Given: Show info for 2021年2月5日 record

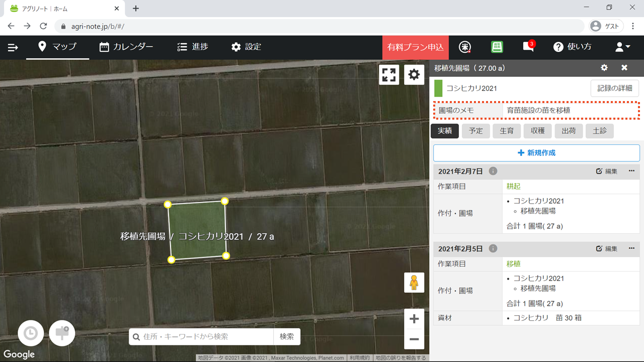Looking at the screenshot, I should pyautogui.click(x=493, y=248).
